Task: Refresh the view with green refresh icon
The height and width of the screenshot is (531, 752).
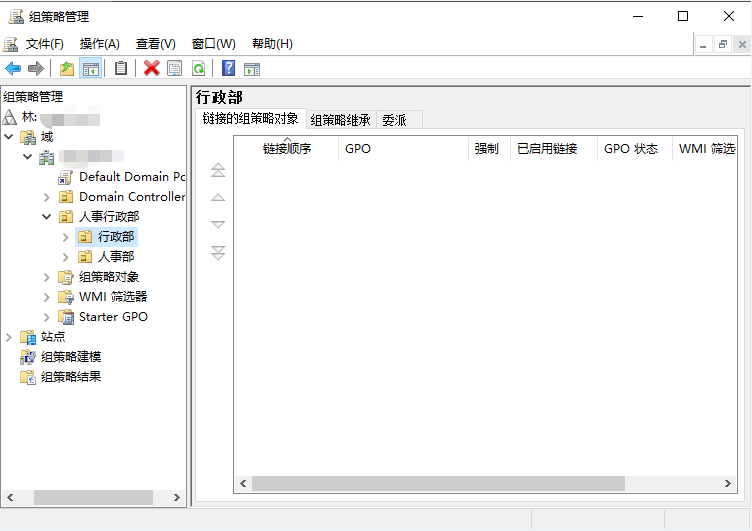Action: pos(199,69)
